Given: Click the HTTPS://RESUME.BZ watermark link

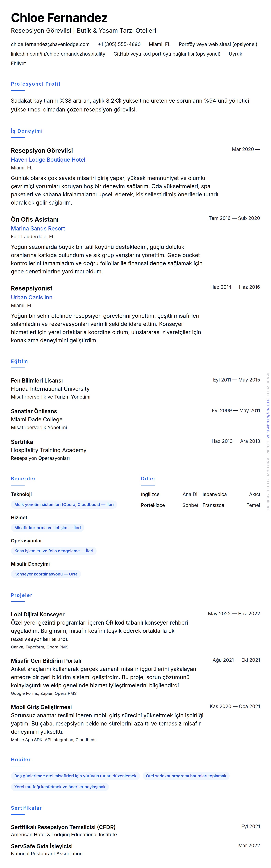Looking at the screenshot, I should click(268, 418).
